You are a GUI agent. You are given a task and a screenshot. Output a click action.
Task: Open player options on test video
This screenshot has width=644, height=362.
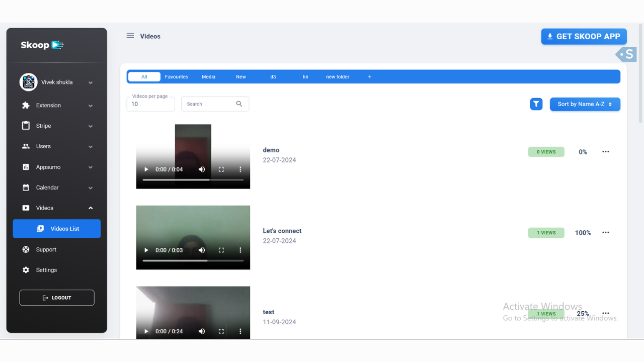[x=240, y=331]
